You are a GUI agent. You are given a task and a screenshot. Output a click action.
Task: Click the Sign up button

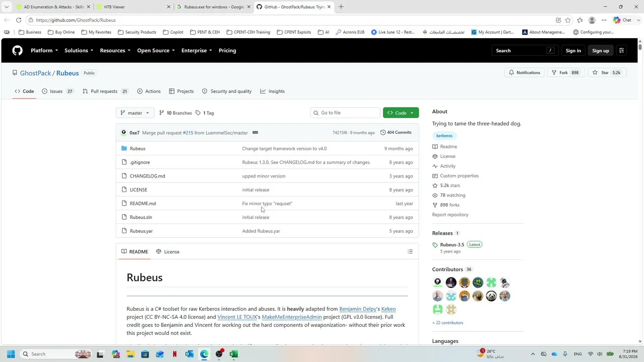tap(600, 50)
